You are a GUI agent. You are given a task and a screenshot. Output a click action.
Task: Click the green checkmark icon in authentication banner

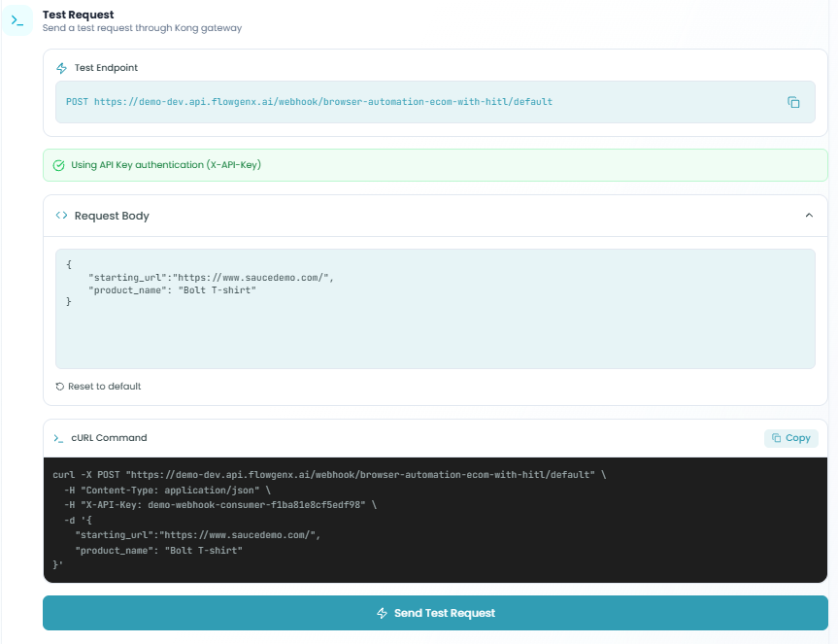pos(59,165)
